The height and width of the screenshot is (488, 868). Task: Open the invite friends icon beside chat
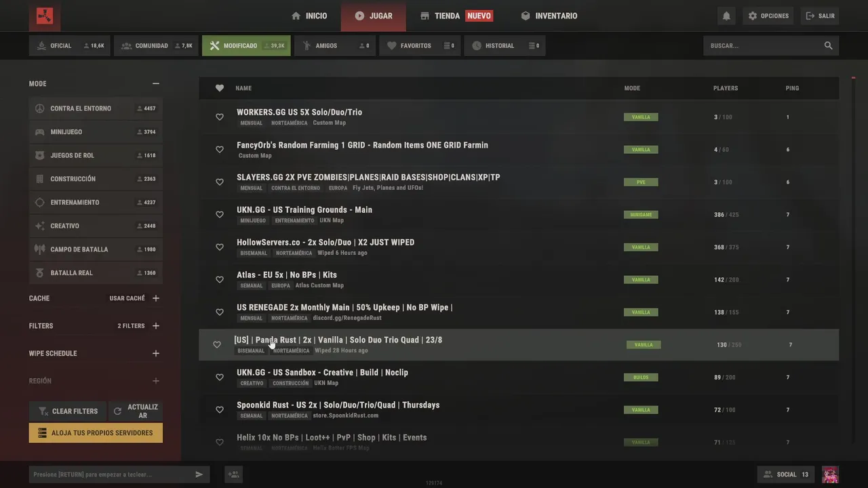coord(233,474)
